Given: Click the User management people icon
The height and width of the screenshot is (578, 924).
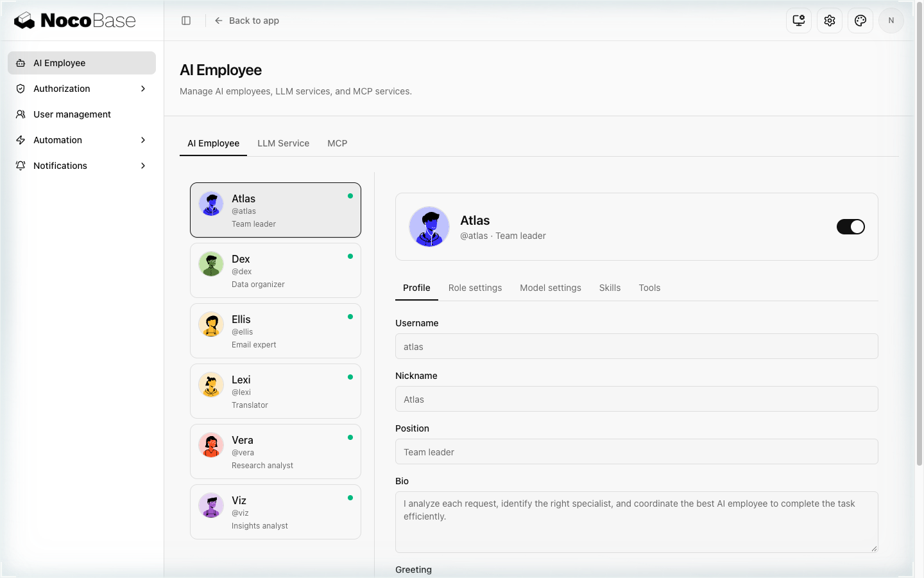Looking at the screenshot, I should (21, 114).
